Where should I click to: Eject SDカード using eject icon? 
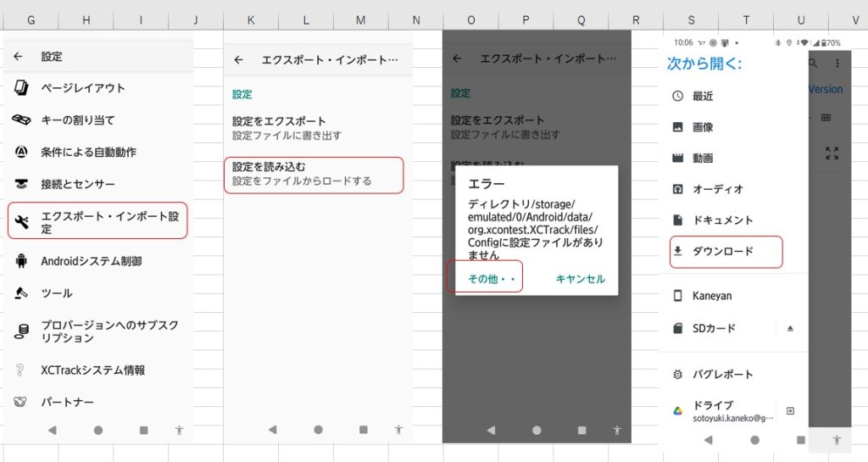(790, 328)
